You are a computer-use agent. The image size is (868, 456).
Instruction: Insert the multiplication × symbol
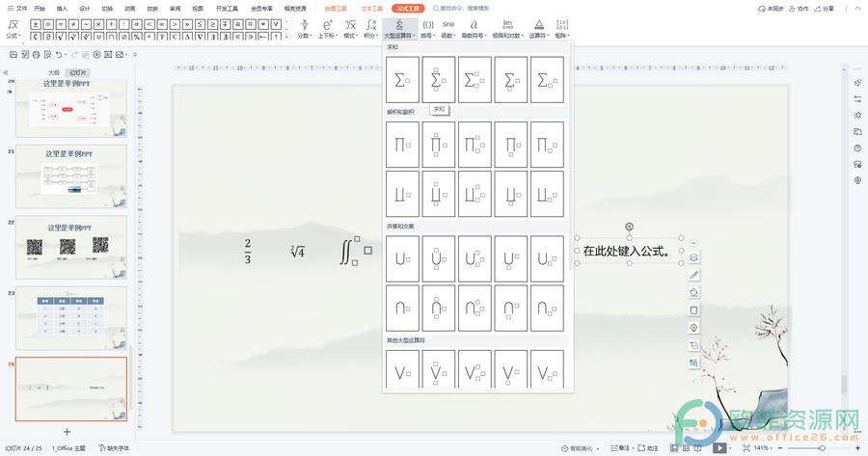pos(98,24)
